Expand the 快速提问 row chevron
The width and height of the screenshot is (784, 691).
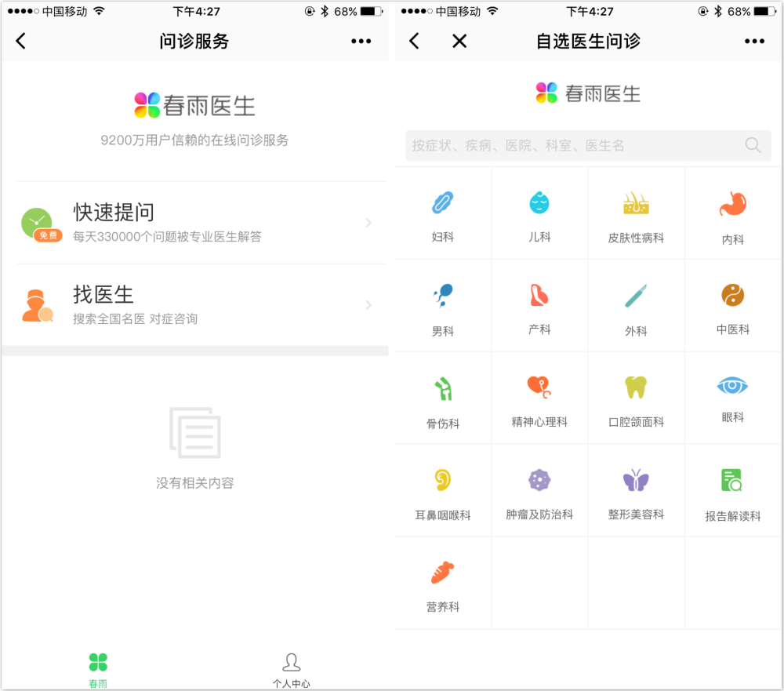tap(368, 224)
